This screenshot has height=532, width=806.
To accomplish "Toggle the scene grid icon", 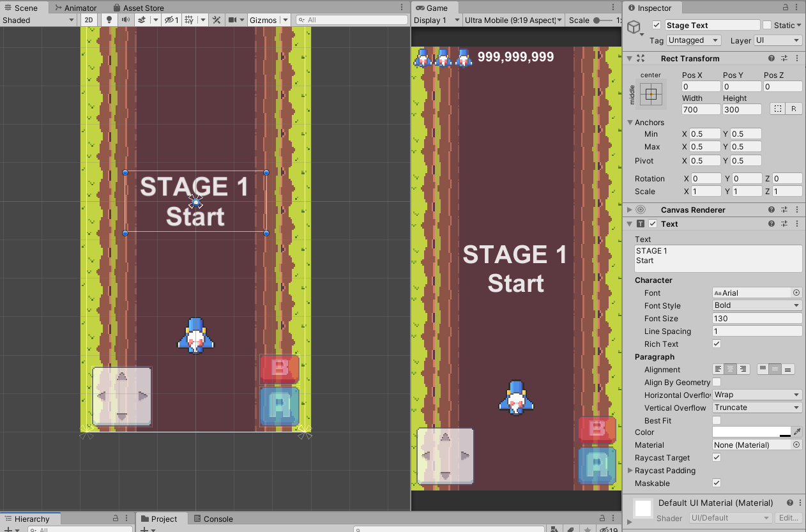I will point(189,20).
